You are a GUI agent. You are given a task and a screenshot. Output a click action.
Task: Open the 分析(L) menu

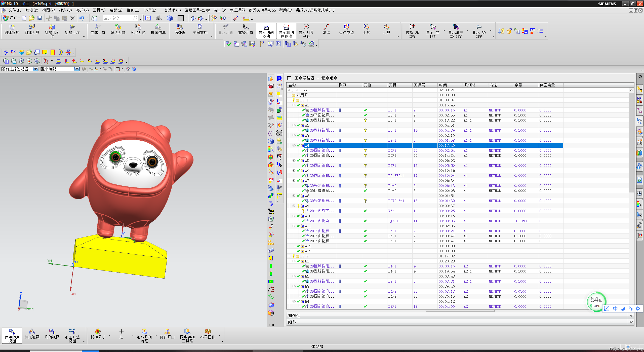click(150, 10)
